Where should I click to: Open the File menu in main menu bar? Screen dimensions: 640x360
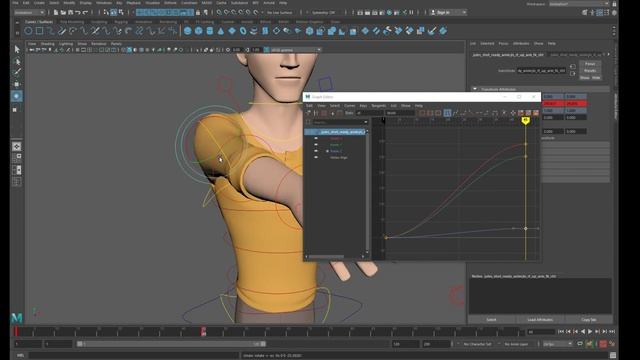(x=15, y=3)
